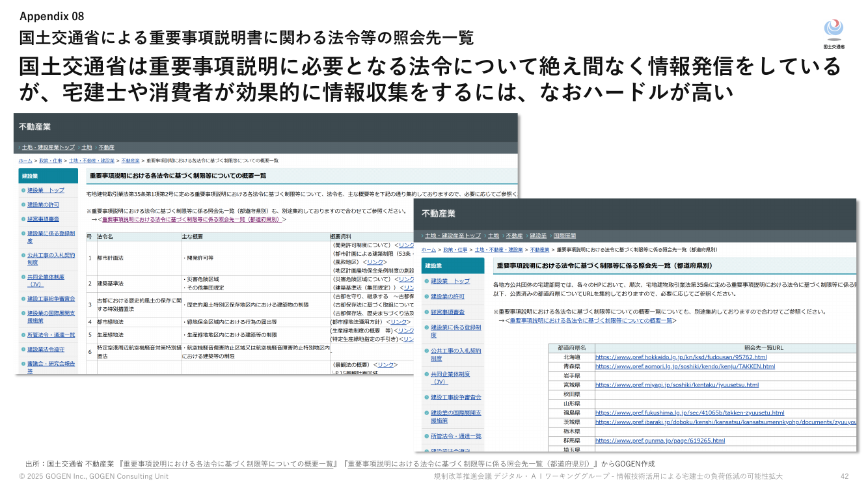The height and width of the screenshot is (488, 868).
Task: Click 不動産業 breadcrumb link on the 概要一覧 page
Action: point(130,160)
